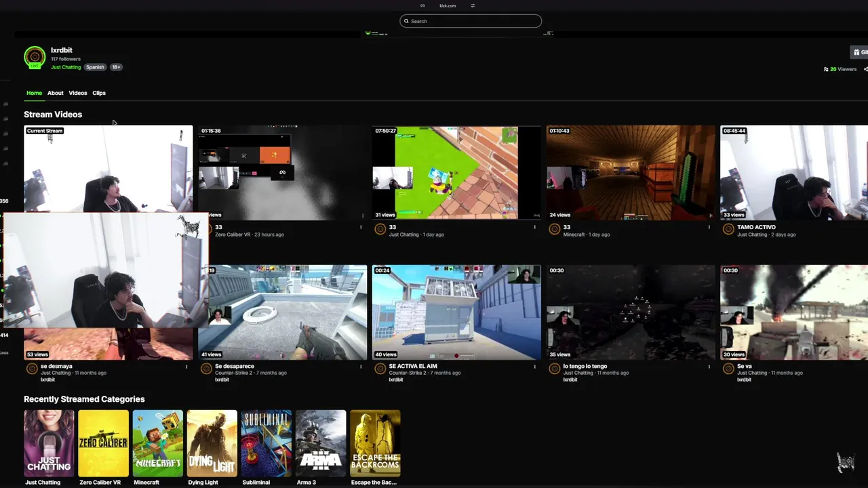Open options menu for lo tengo lo tengo video

[x=709, y=367]
